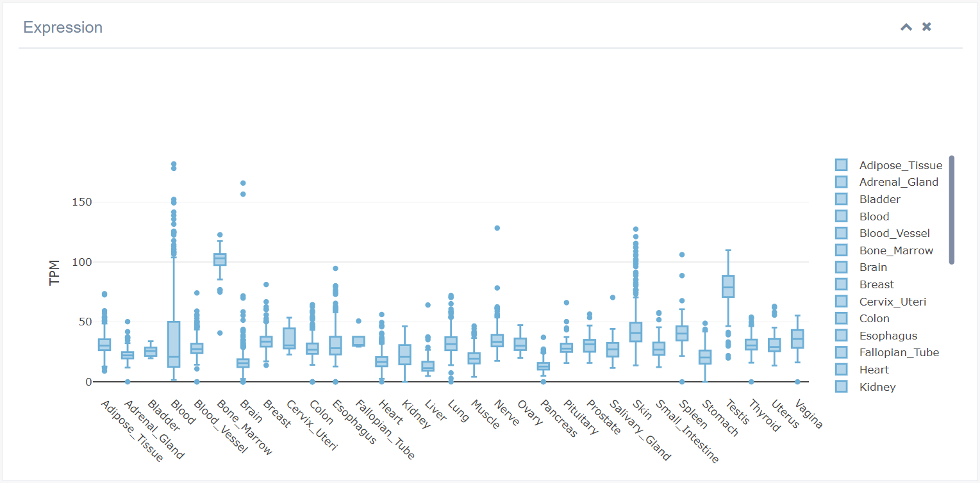Close the Expression panel

click(x=926, y=27)
